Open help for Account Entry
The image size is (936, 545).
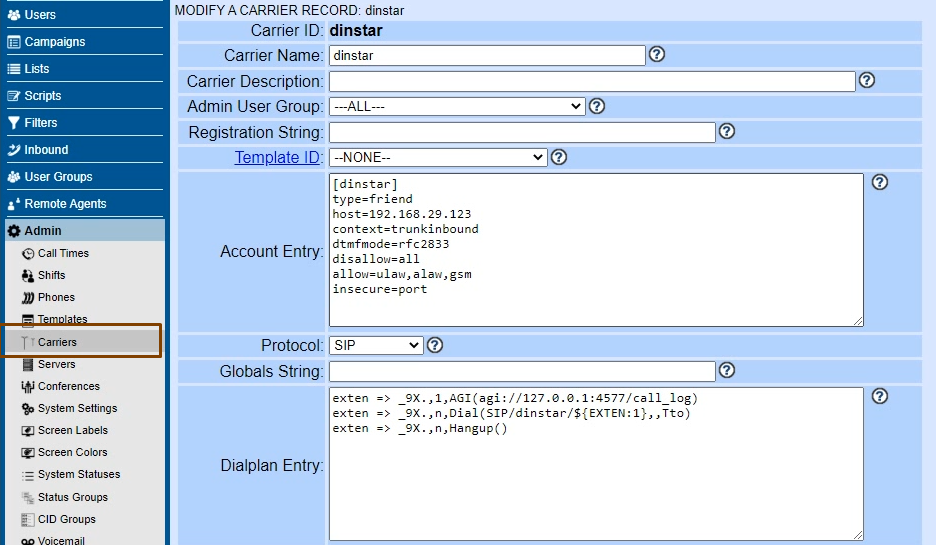(880, 182)
